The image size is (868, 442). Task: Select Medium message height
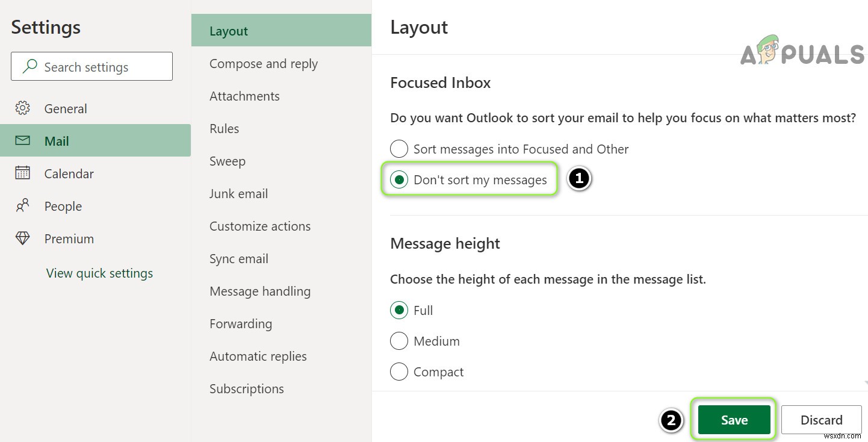[x=398, y=341]
